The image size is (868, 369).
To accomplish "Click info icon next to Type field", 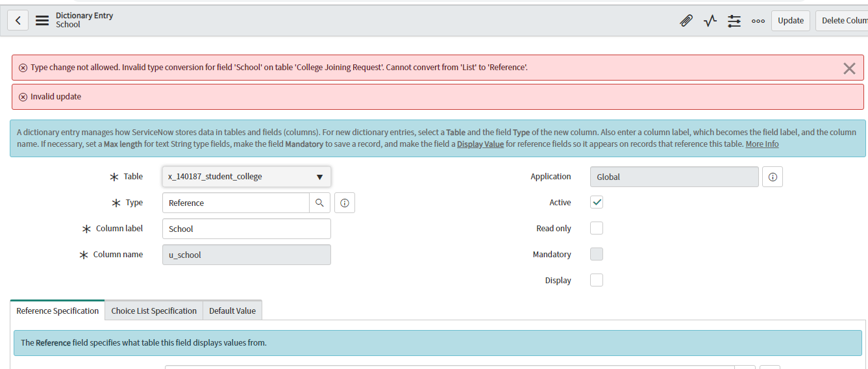I will pyautogui.click(x=345, y=203).
